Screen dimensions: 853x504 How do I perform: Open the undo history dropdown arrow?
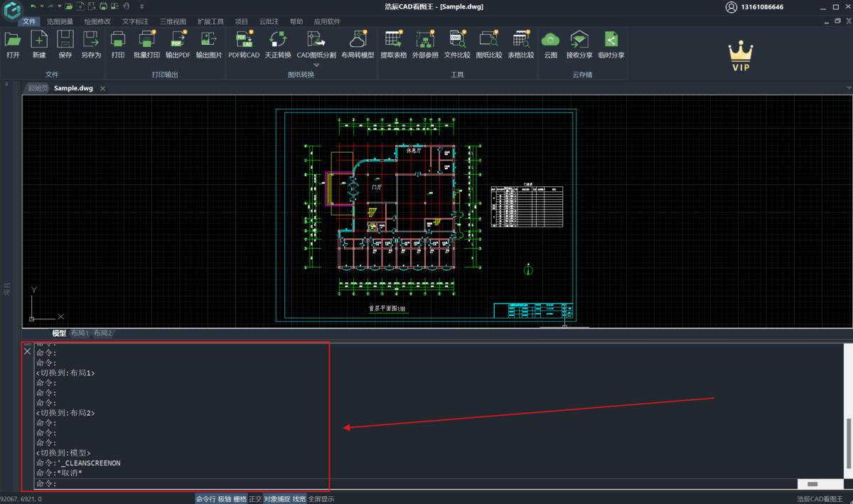[x=42, y=6]
